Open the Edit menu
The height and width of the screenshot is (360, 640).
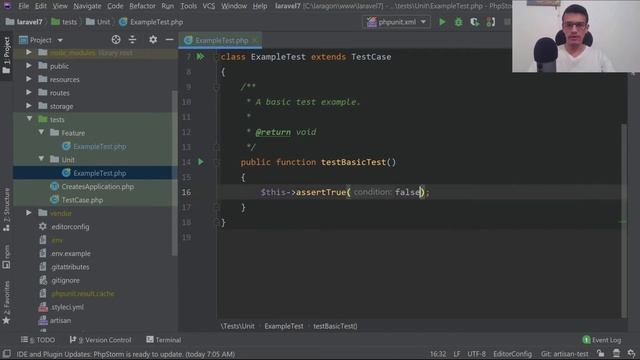pyautogui.click(x=40, y=6)
